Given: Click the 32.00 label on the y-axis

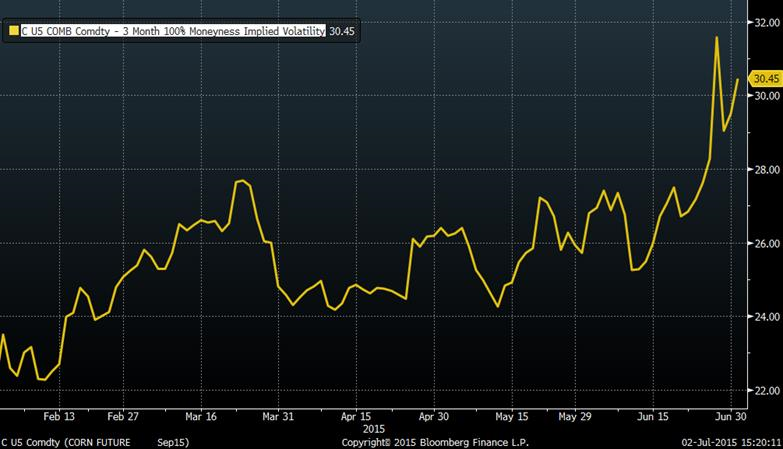Looking at the screenshot, I should (766, 22).
